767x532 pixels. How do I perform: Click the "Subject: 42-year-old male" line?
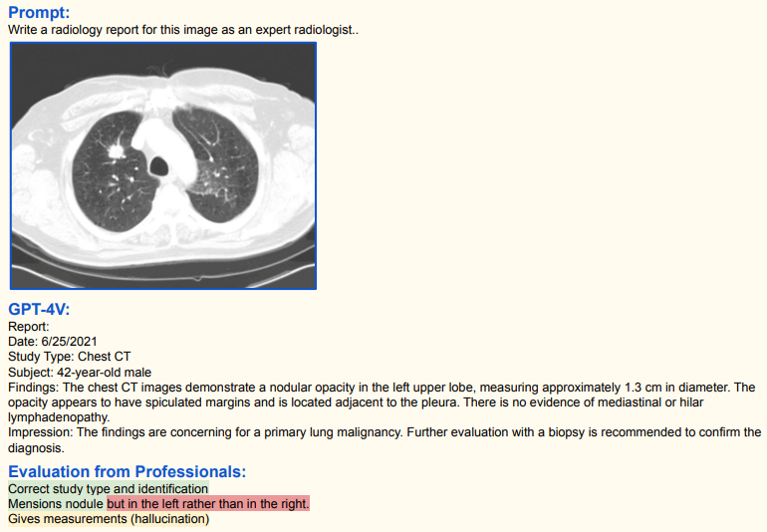pyautogui.click(x=80, y=372)
